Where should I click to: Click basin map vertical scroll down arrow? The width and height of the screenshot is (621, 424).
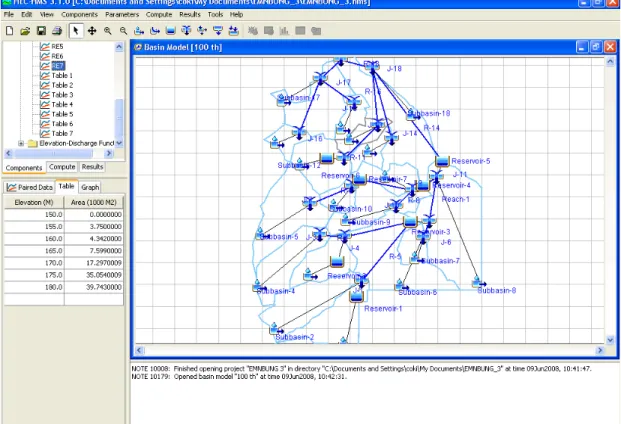click(610, 340)
